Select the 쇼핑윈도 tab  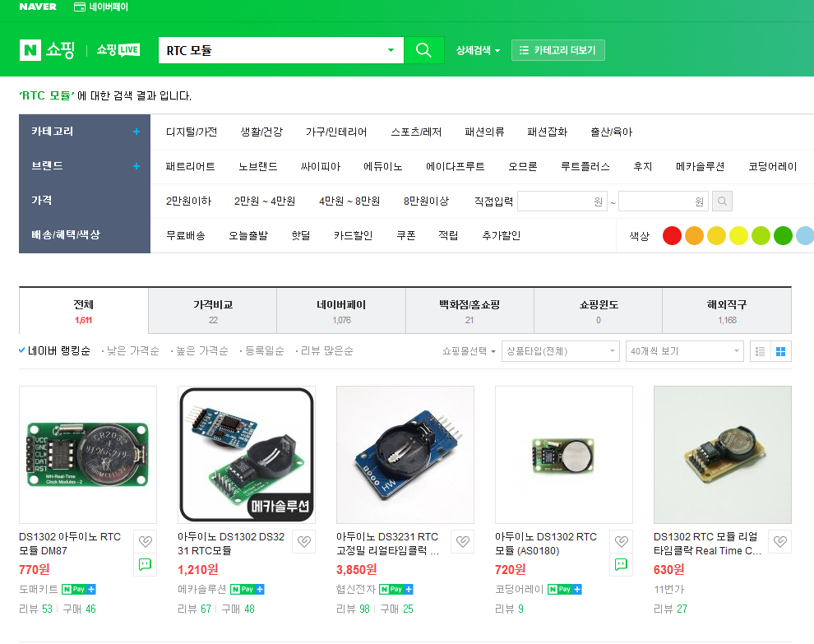click(599, 311)
